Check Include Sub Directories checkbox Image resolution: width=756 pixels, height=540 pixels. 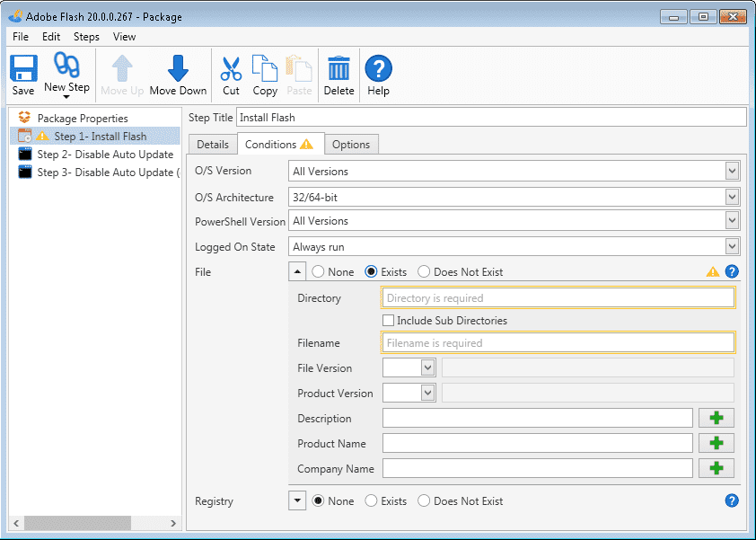click(388, 321)
